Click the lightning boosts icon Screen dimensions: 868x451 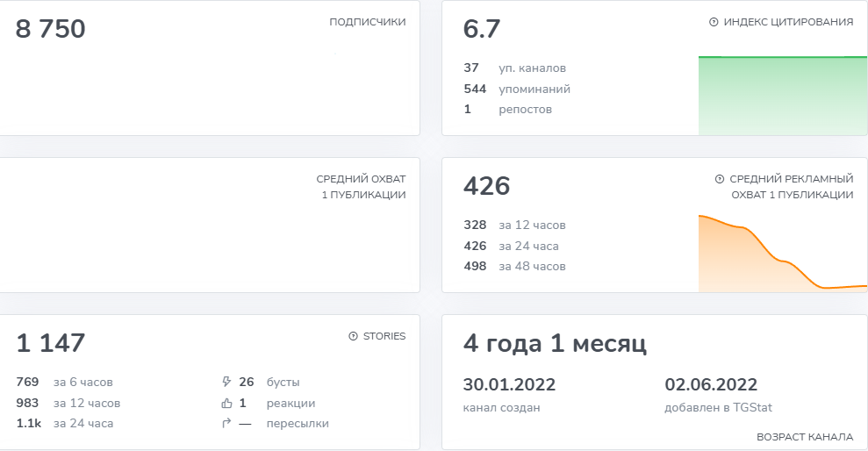click(x=226, y=383)
